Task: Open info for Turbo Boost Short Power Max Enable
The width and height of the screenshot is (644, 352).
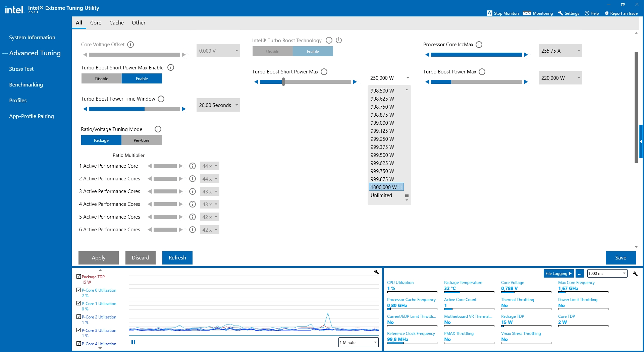Action: click(x=171, y=68)
